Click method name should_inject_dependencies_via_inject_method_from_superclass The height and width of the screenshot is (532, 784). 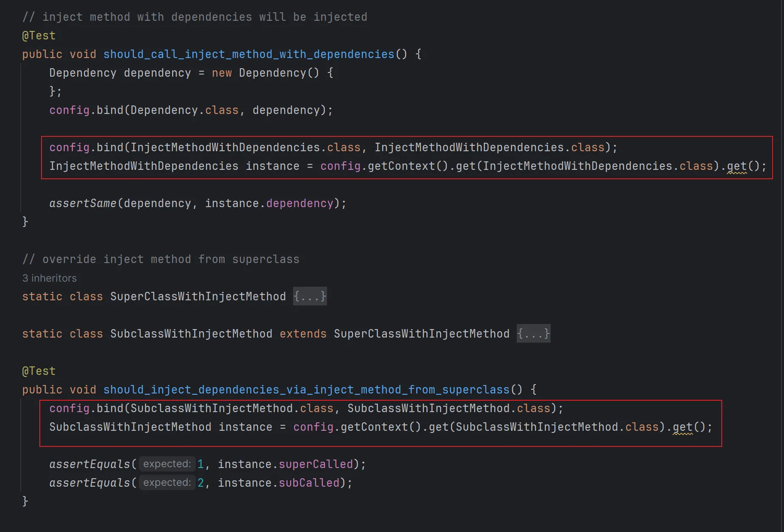tap(306, 390)
